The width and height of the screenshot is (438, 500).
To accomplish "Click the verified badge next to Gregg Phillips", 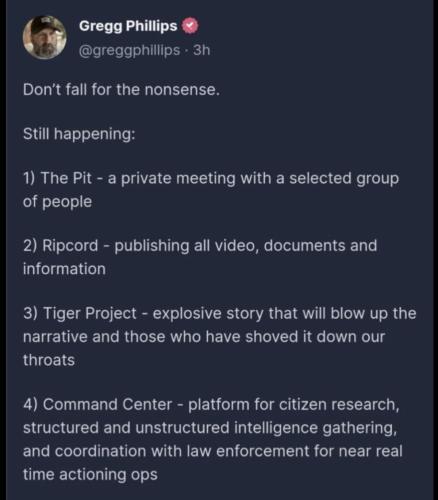I will pyautogui.click(x=190, y=26).
